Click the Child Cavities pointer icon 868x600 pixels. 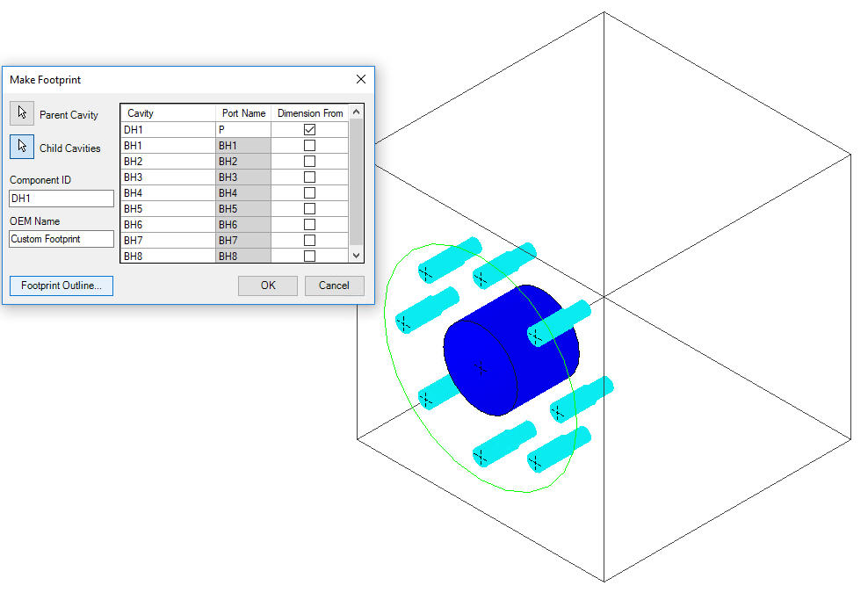22,147
